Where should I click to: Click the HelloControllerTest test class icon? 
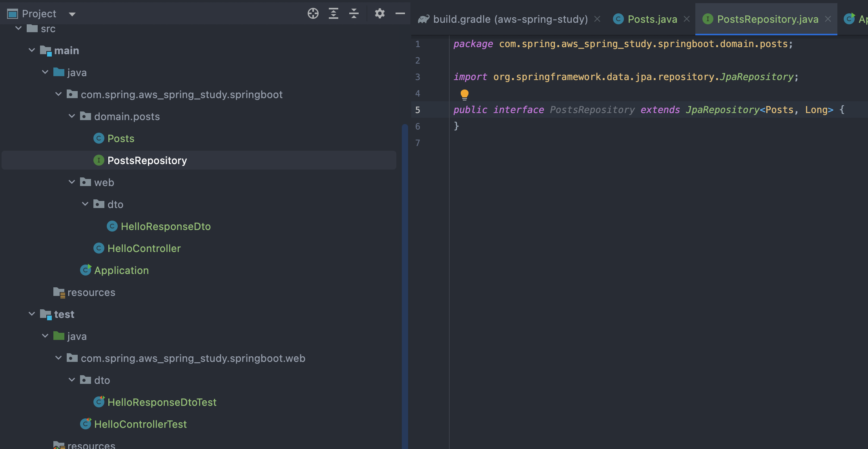coord(86,424)
